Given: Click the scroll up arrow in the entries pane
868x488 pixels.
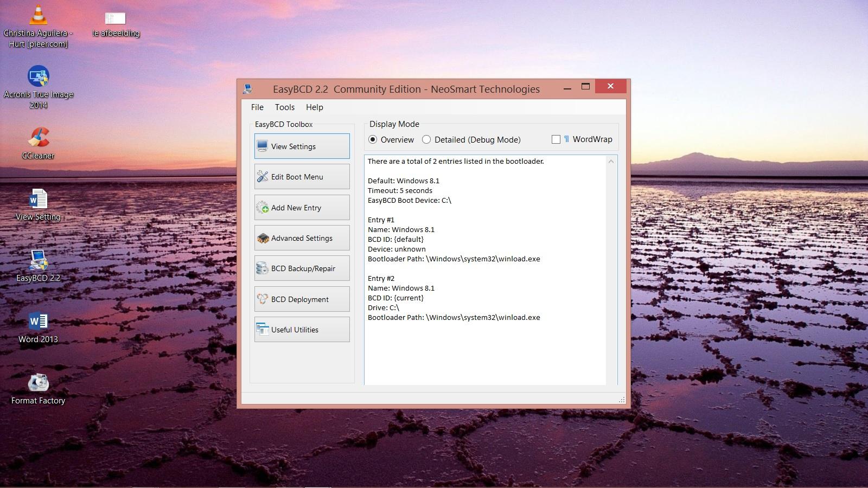Looking at the screenshot, I should [611, 162].
